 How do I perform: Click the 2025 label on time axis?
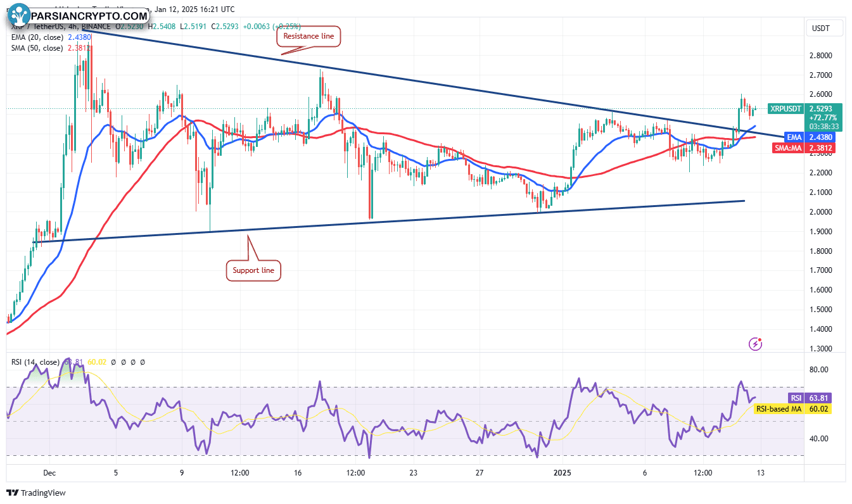point(563,473)
